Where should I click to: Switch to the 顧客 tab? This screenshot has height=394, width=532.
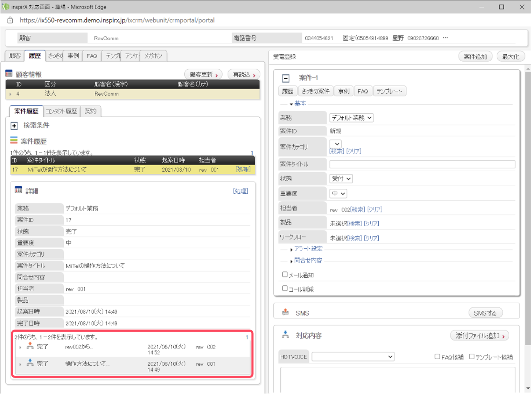click(x=15, y=56)
